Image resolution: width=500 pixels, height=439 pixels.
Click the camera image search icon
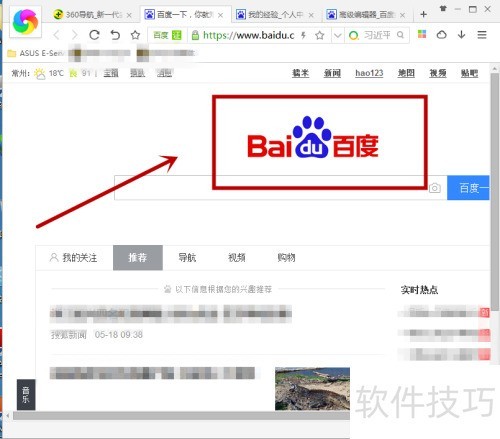click(x=434, y=188)
